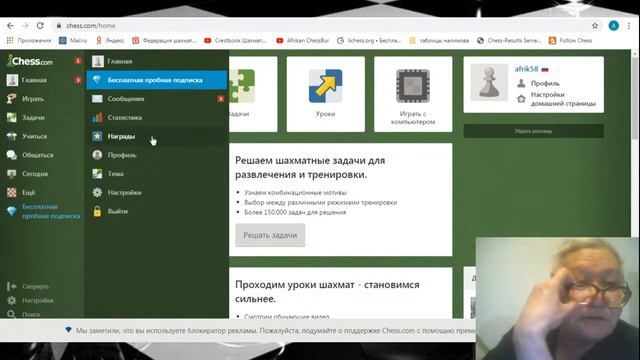This screenshot has height=360, width=640.
Task: Open Настройки gear at sidebar bottom
Action: 30,300
